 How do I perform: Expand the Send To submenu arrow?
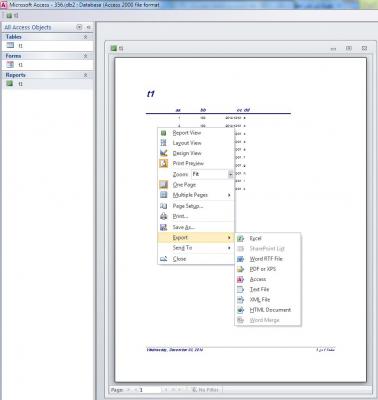coord(229,248)
